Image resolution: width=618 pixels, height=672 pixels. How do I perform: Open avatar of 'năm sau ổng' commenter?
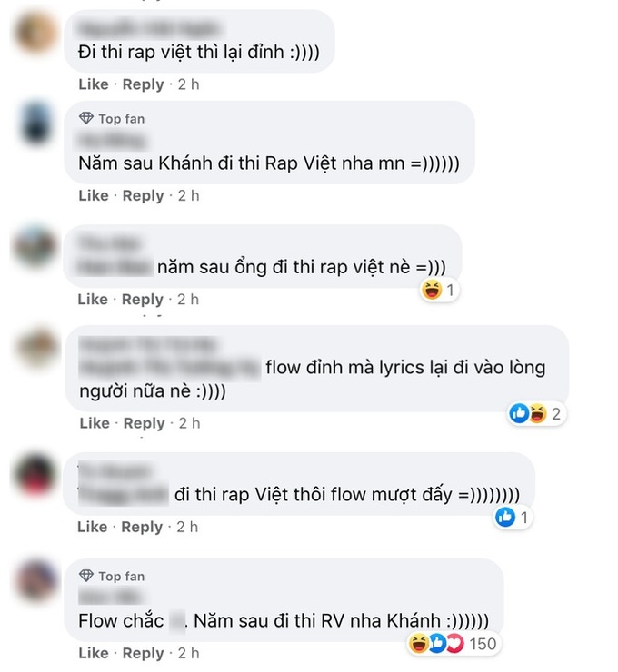click(x=35, y=246)
